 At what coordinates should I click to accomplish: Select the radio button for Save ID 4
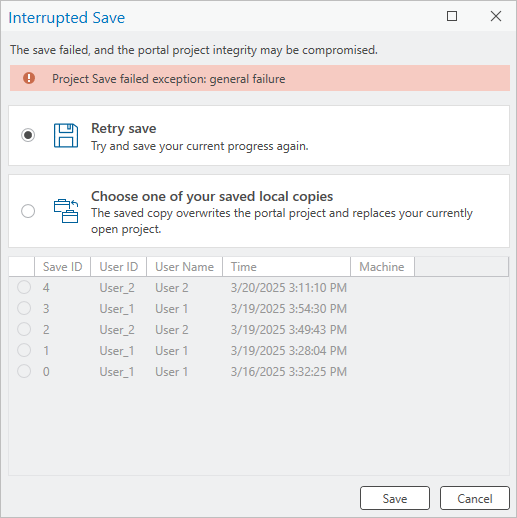[24, 287]
